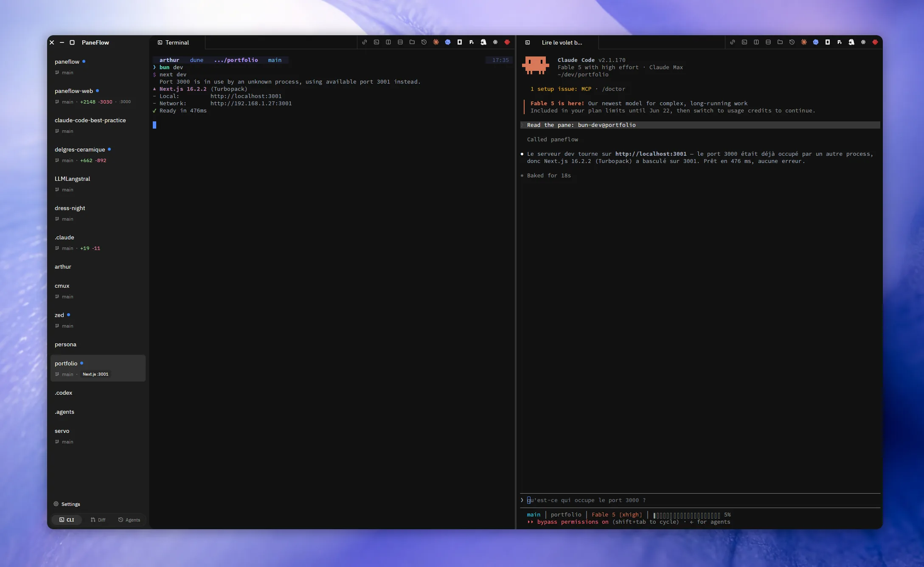The width and height of the screenshot is (924, 567).
Task: Split the Terminal pane into side-by-side columns
Action: pyautogui.click(x=388, y=42)
